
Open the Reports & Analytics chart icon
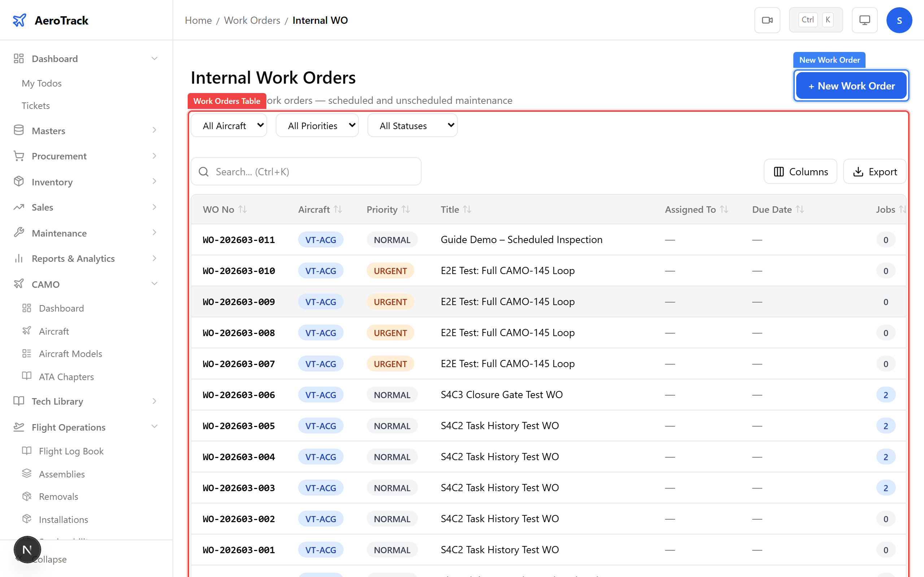click(x=19, y=258)
